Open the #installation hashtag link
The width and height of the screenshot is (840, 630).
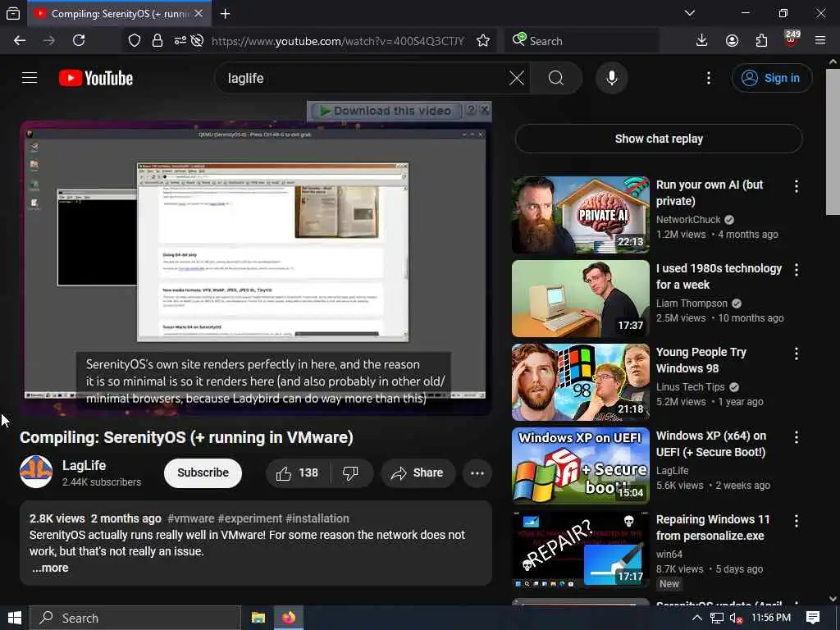click(317, 518)
